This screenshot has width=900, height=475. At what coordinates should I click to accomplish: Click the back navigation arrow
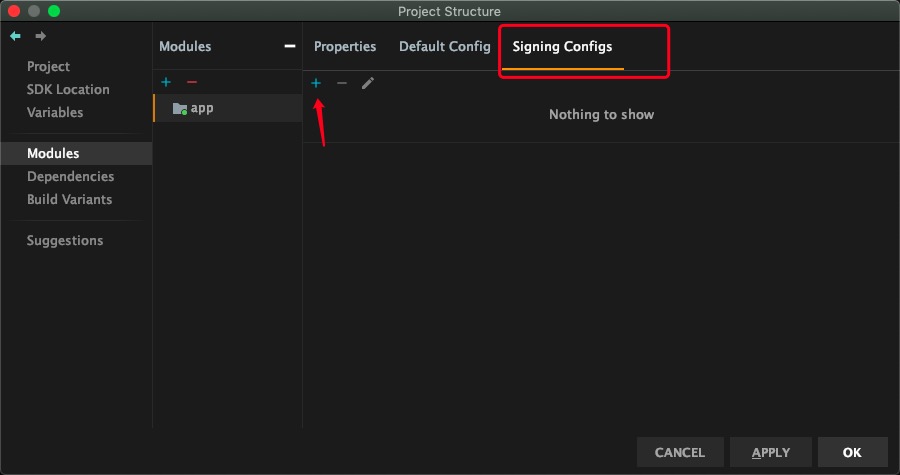15,36
